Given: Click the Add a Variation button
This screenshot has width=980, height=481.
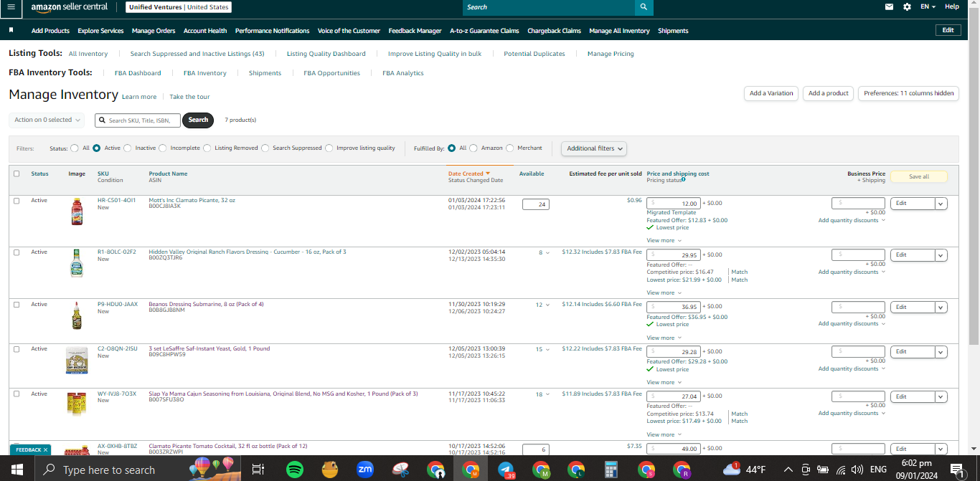Looking at the screenshot, I should (771, 93).
